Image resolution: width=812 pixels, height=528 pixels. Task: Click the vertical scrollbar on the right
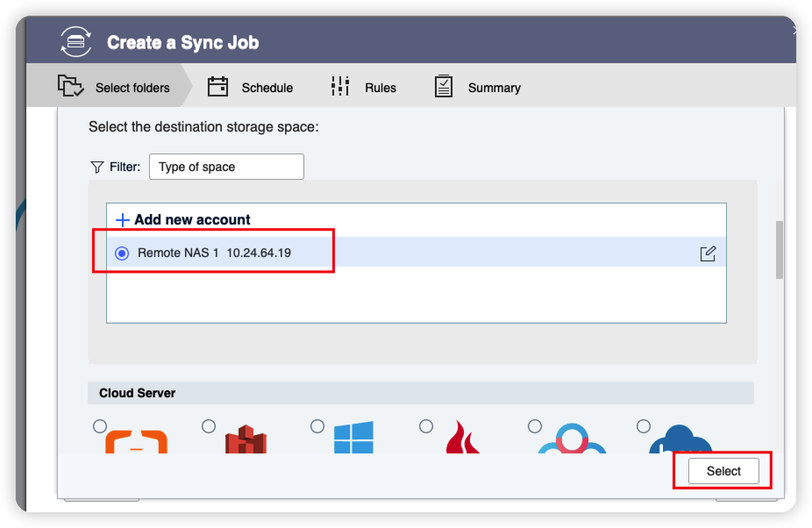780,250
